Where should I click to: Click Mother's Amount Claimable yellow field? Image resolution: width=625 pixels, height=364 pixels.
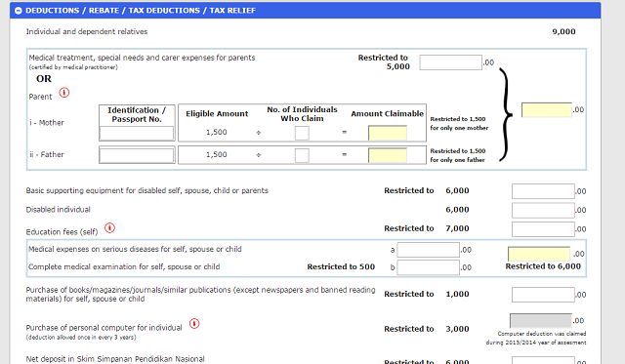[388, 133]
